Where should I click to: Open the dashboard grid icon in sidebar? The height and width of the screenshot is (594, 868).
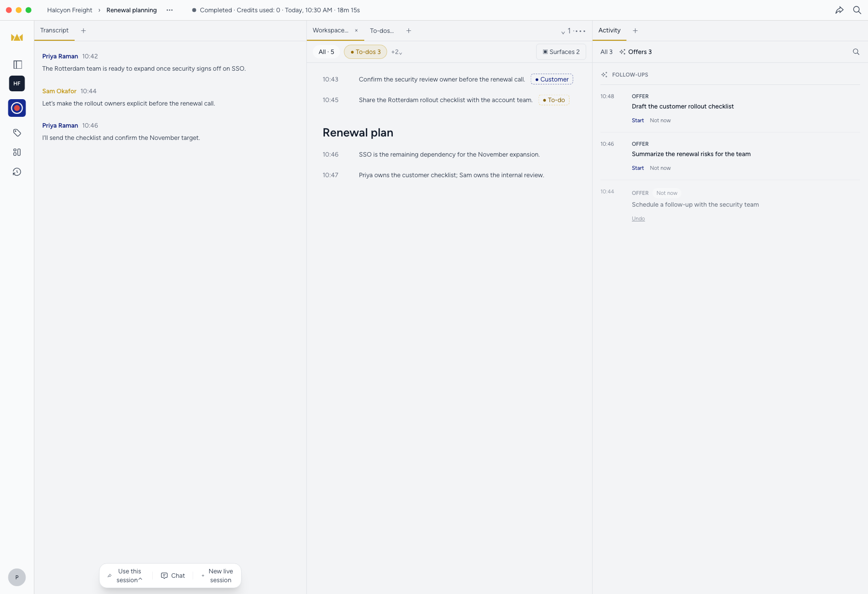[17, 152]
